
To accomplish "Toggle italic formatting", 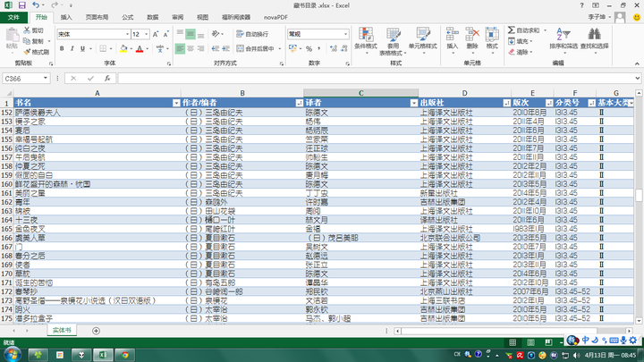I will (72, 49).
